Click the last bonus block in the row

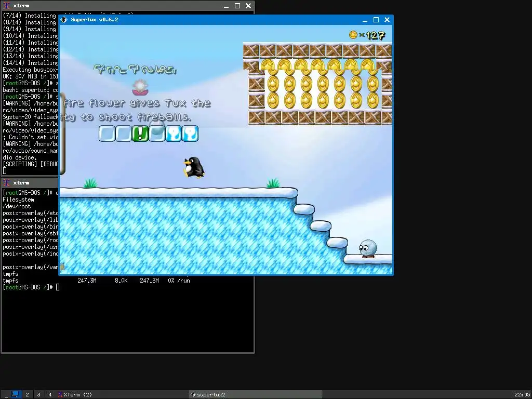(190, 134)
